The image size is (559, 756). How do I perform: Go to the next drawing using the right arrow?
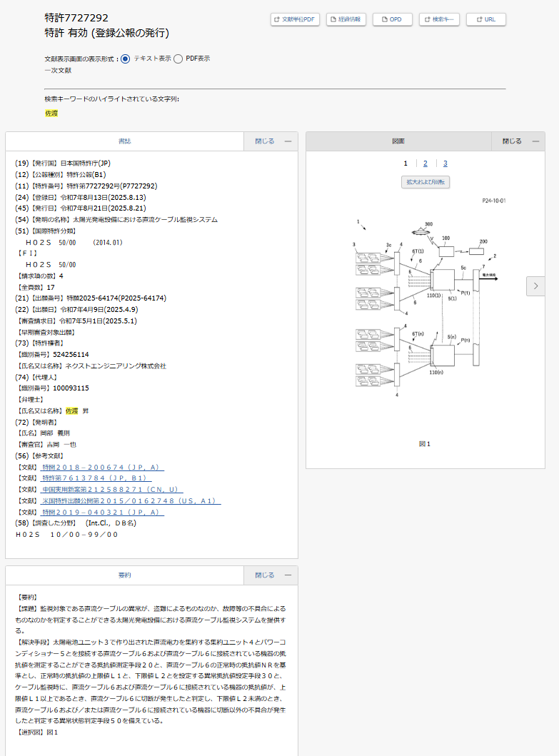535,286
